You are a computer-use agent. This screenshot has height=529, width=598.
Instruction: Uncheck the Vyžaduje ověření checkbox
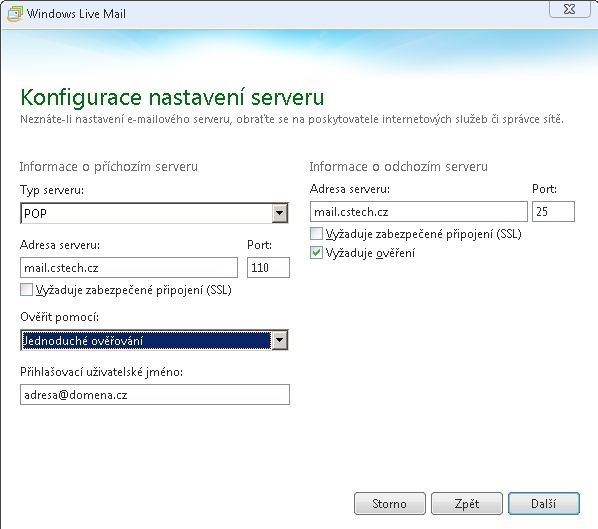point(316,252)
